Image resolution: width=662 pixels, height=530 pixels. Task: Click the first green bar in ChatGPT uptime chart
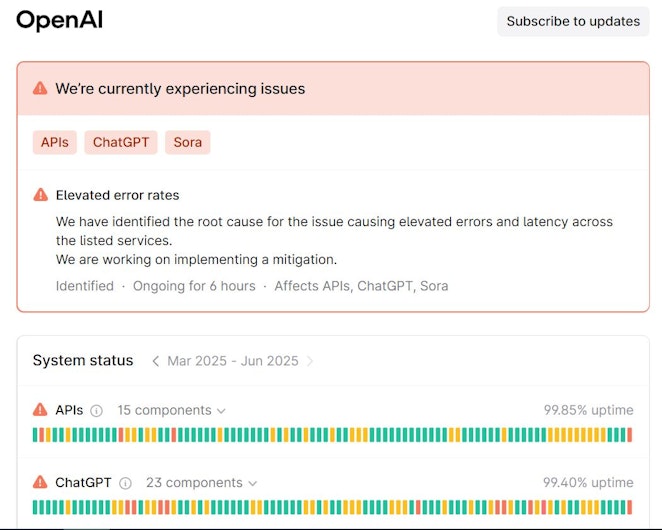pyautogui.click(x=35, y=507)
